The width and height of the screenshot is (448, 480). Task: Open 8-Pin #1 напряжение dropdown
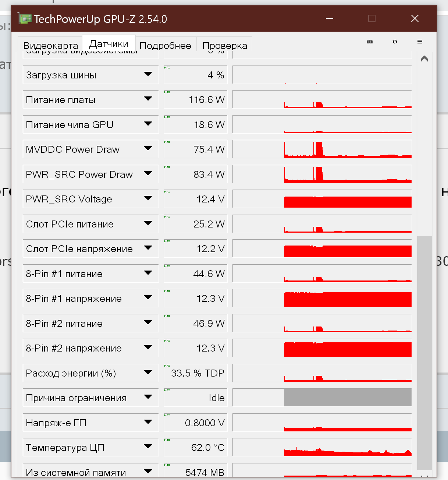(x=148, y=298)
